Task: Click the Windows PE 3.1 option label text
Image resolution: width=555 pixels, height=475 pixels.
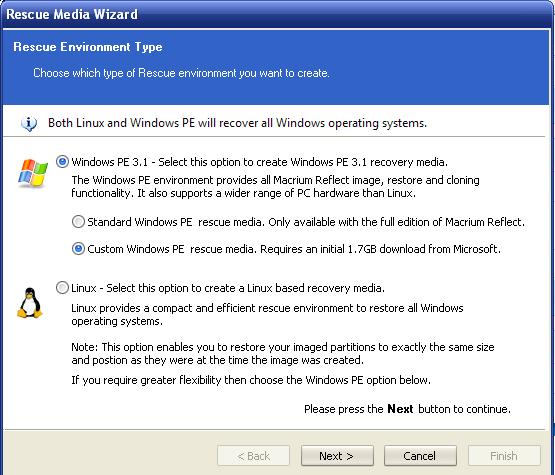Action: 259,162
